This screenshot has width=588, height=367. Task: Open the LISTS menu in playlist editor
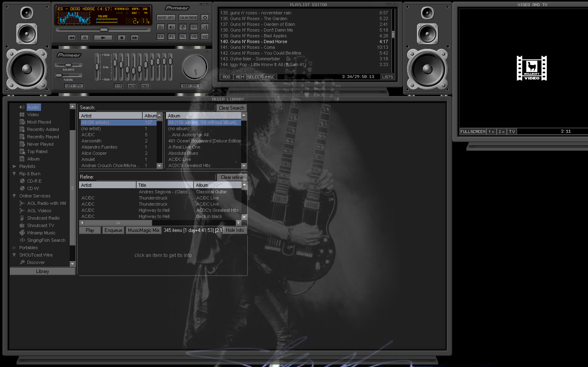387,77
